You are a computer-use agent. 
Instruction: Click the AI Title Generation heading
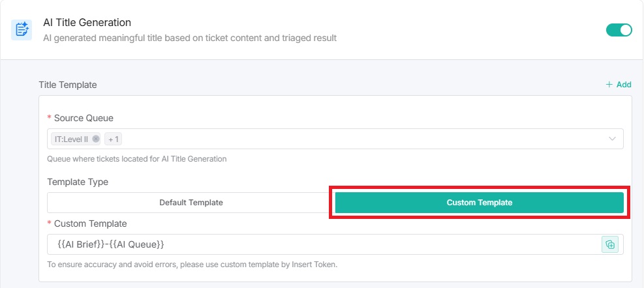click(87, 23)
